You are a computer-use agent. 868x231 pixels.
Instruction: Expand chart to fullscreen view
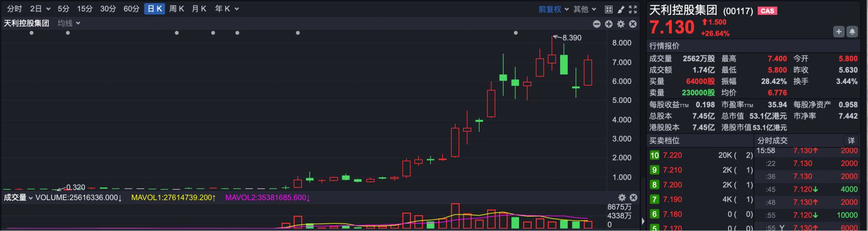click(633, 9)
